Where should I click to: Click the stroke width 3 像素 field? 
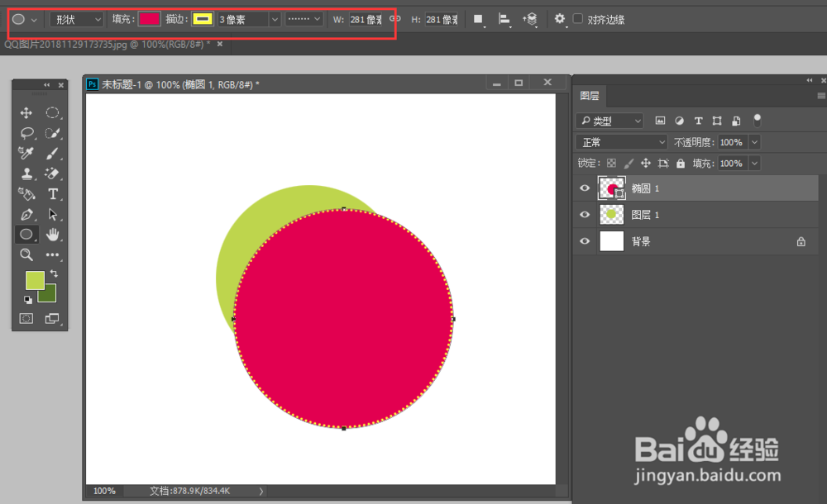click(244, 20)
